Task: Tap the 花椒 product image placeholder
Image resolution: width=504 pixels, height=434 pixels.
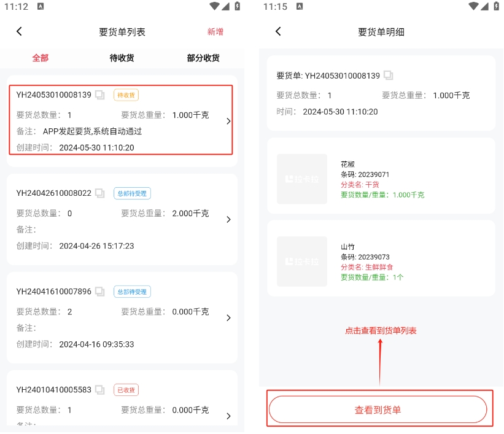Action: click(x=302, y=179)
